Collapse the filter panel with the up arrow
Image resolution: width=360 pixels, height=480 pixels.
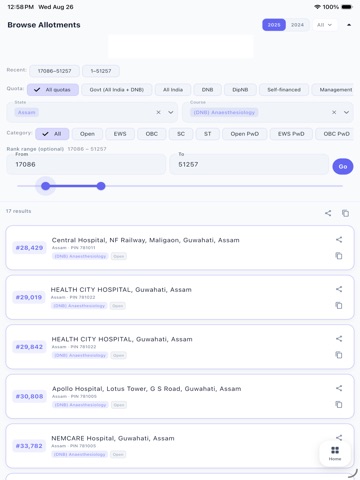[349, 25]
